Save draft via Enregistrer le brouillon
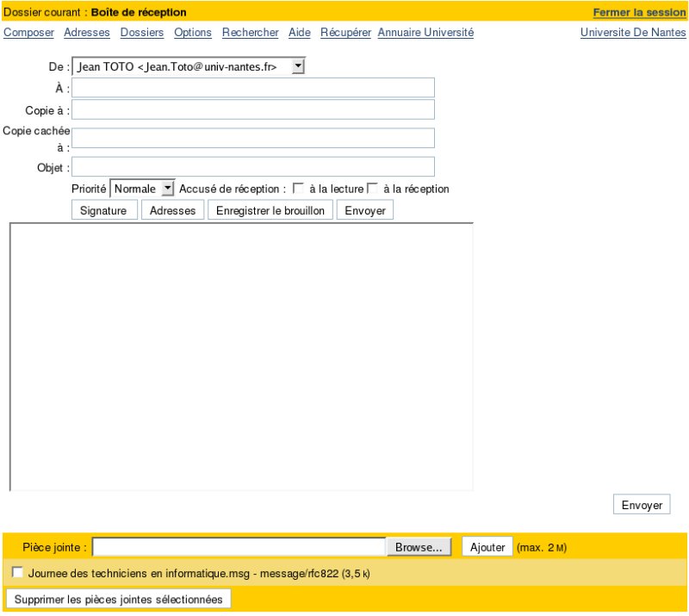689x616 pixels. (270, 209)
